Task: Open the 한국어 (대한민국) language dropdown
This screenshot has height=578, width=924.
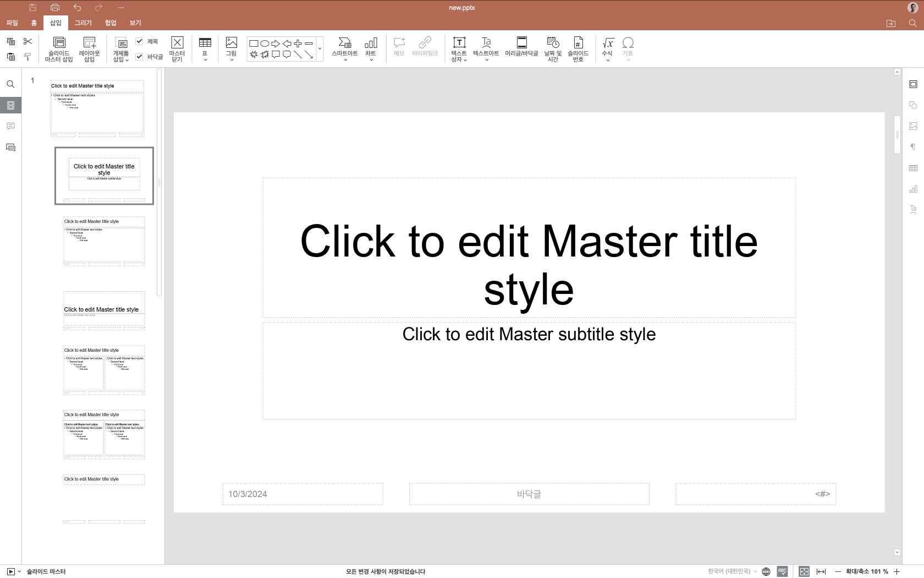Action: coord(732,571)
